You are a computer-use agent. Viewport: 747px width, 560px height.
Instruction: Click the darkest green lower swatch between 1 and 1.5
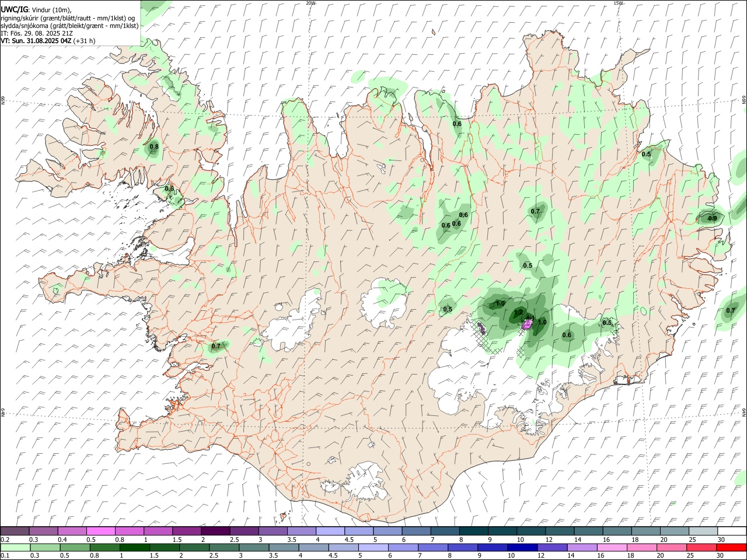[135, 547]
